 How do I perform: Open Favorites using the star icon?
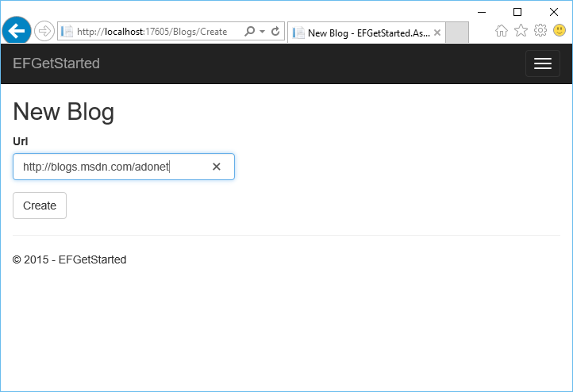[x=521, y=31]
